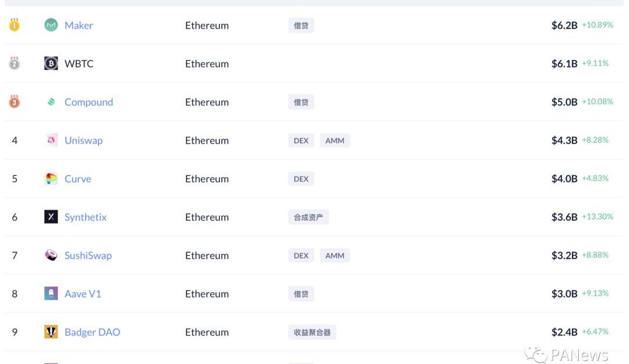Image resolution: width=629 pixels, height=364 pixels.
Task: Select the DEX tag in Curve row
Action: tap(301, 179)
